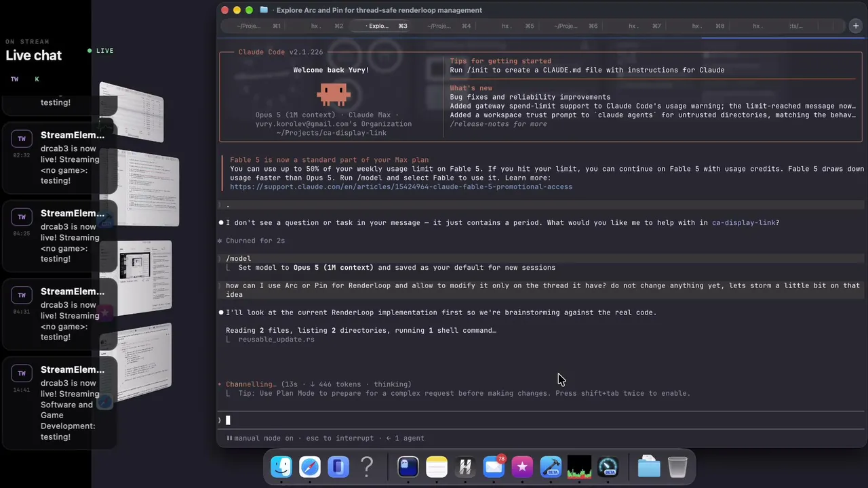868x488 pixels.
Task: Click the Claude Code prompt input line
Action: pyautogui.click(x=540, y=420)
